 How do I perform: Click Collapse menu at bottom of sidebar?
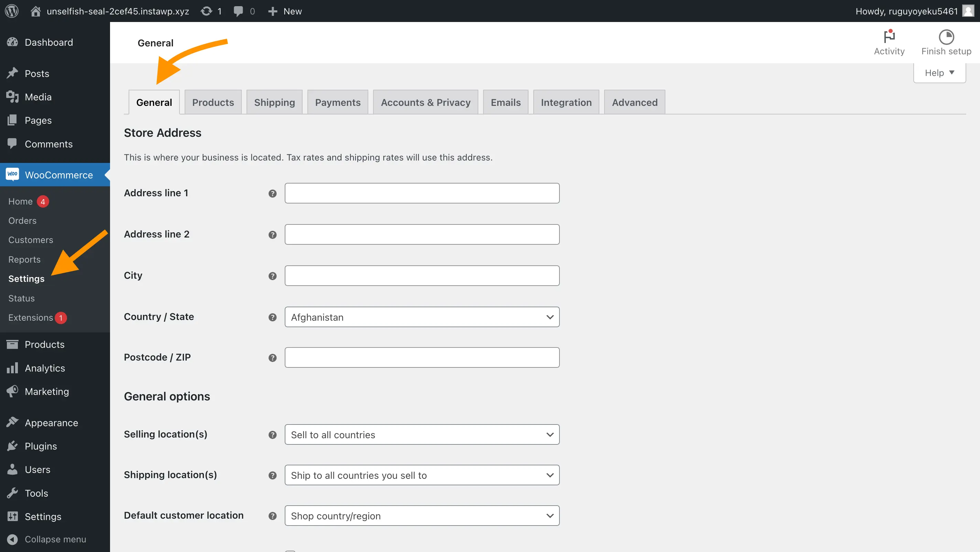[55, 539]
